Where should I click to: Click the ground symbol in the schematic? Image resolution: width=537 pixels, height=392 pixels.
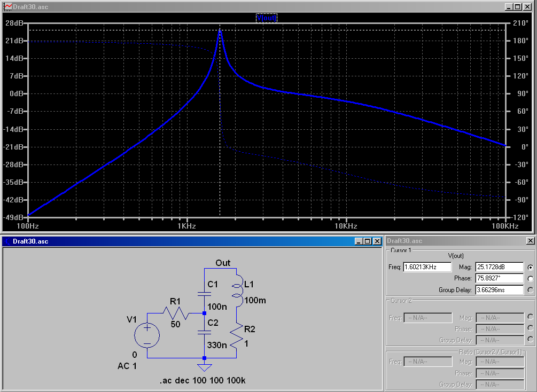click(205, 367)
